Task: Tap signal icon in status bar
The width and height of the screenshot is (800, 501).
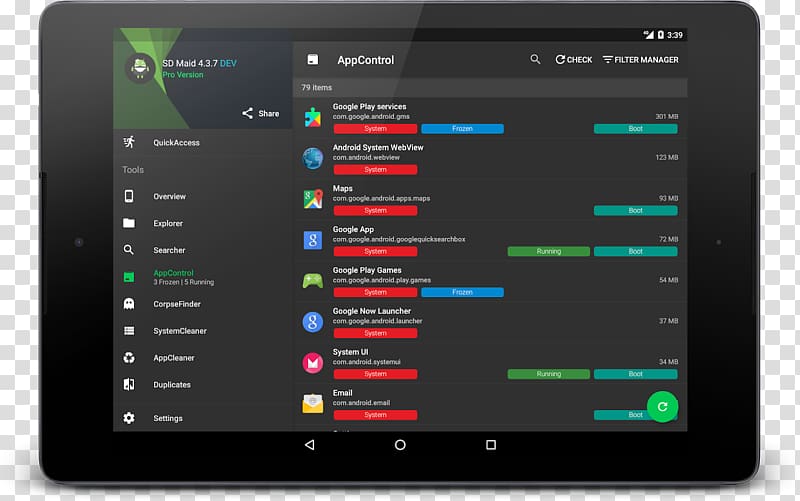Action: [x=648, y=35]
